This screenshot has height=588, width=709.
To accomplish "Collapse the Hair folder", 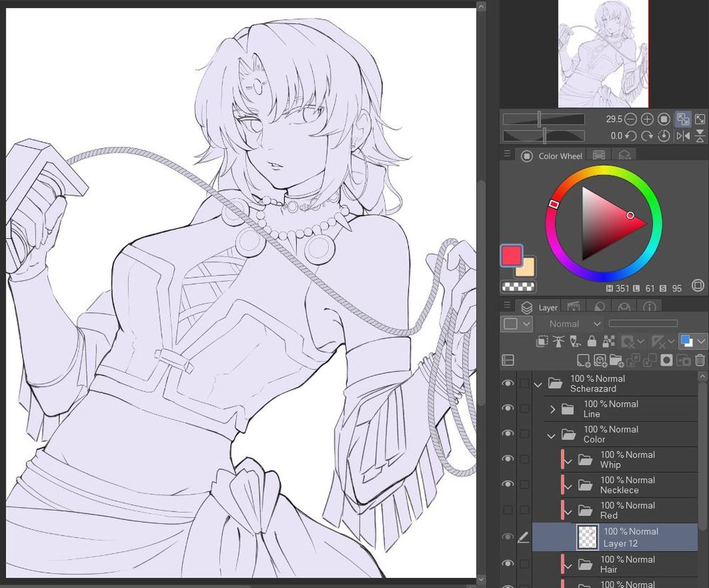I will [569, 566].
